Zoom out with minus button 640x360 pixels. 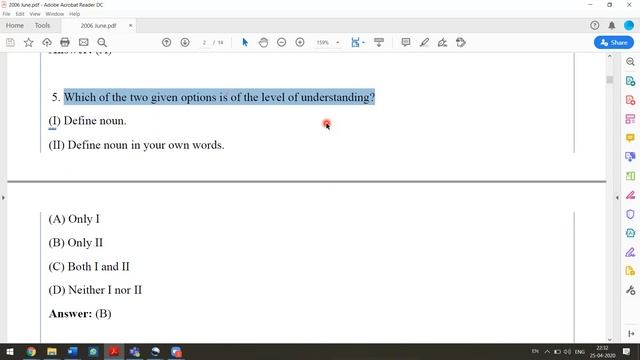282,42
